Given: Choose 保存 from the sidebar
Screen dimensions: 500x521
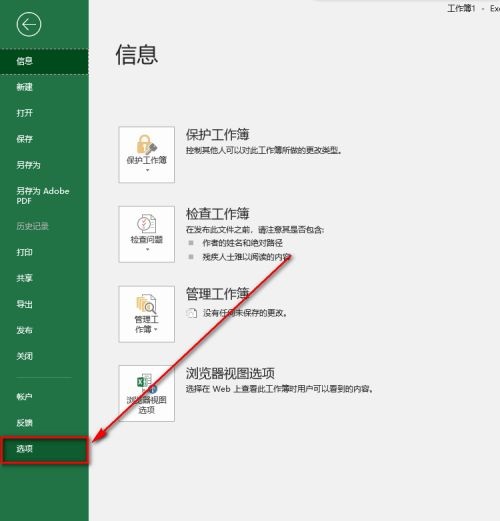Looking at the screenshot, I should pos(44,139).
